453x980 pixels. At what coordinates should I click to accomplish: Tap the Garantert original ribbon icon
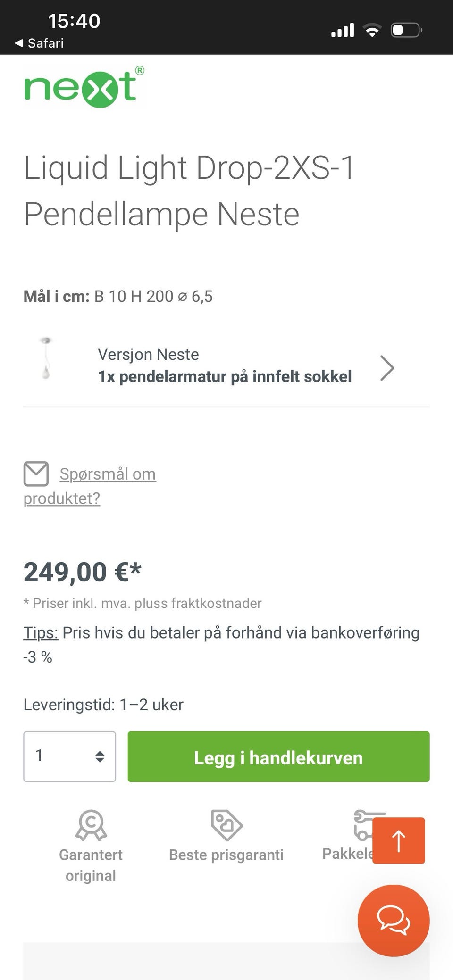tap(91, 825)
